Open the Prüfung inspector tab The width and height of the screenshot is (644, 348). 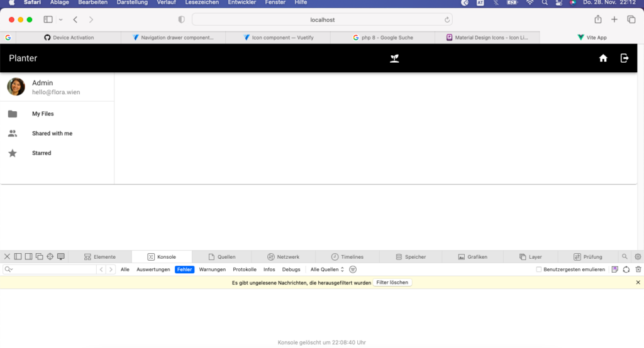click(588, 257)
